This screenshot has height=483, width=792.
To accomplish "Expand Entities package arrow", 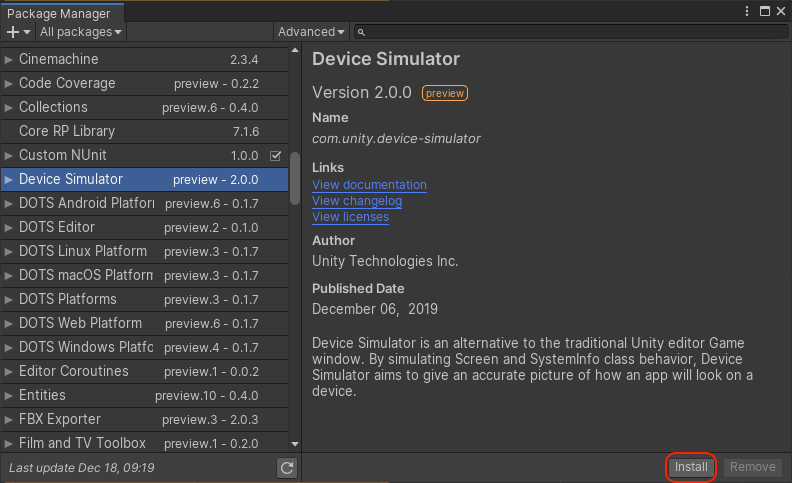I will coord(9,396).
